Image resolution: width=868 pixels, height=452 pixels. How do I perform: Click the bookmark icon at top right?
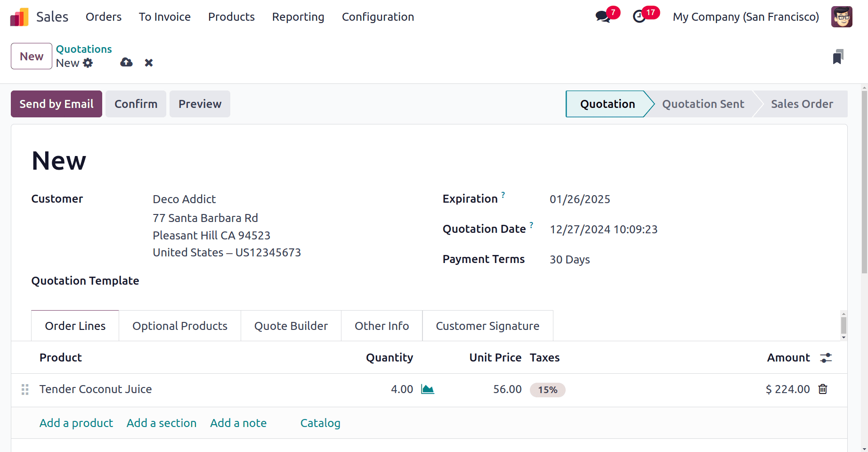(838, 57)
